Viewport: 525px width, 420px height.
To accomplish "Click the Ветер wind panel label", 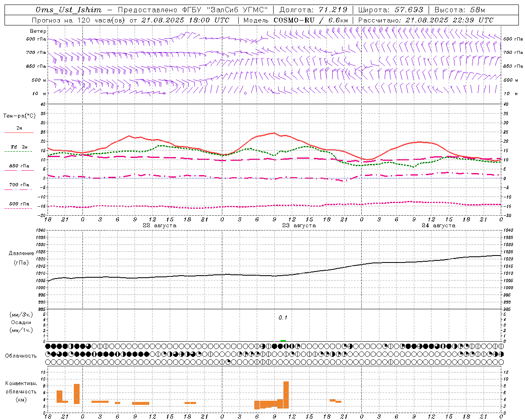I will (38, 31).
